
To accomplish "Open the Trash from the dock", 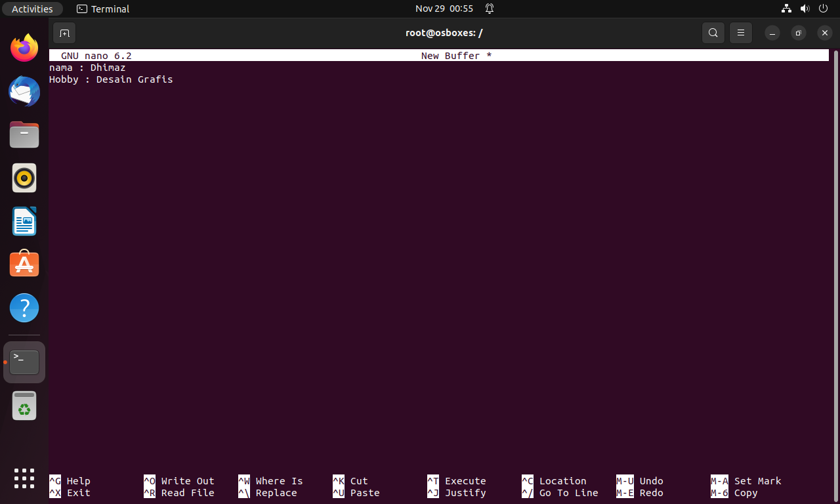I will coord(24,406).
